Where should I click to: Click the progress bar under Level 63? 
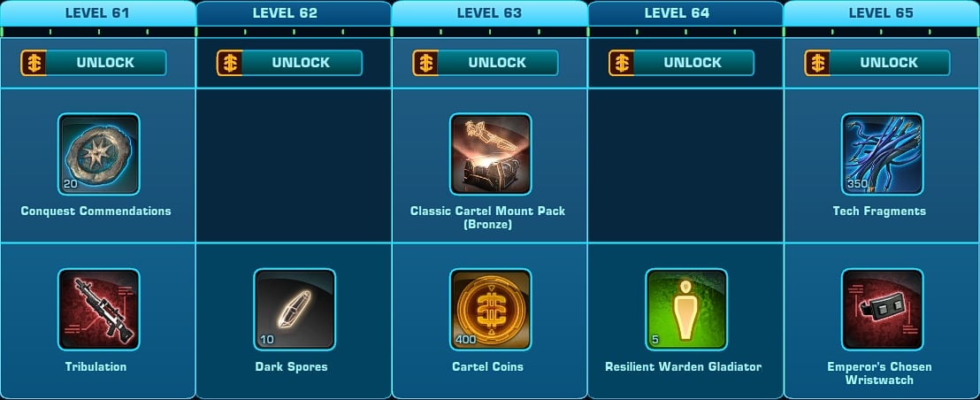coord(489,32)
